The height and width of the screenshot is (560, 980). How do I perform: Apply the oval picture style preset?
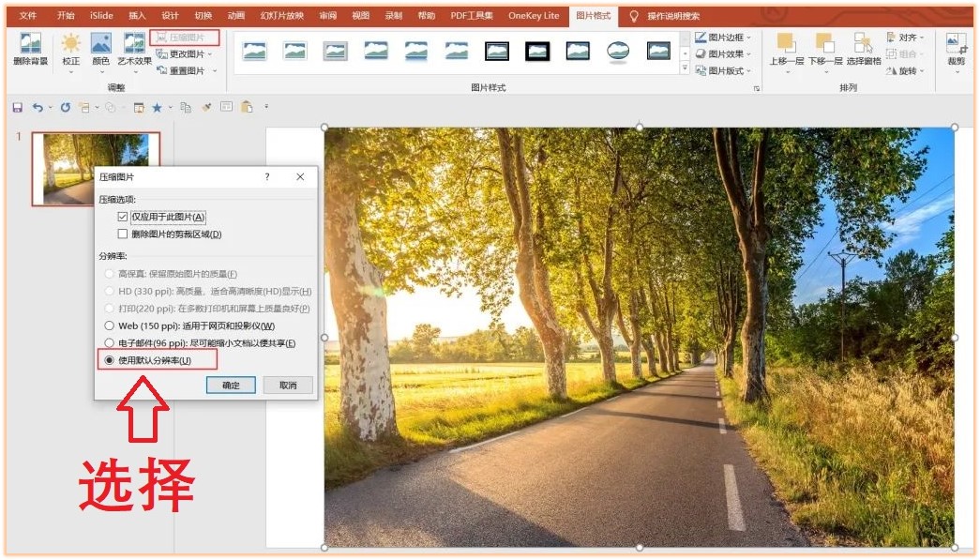point(617,52)
